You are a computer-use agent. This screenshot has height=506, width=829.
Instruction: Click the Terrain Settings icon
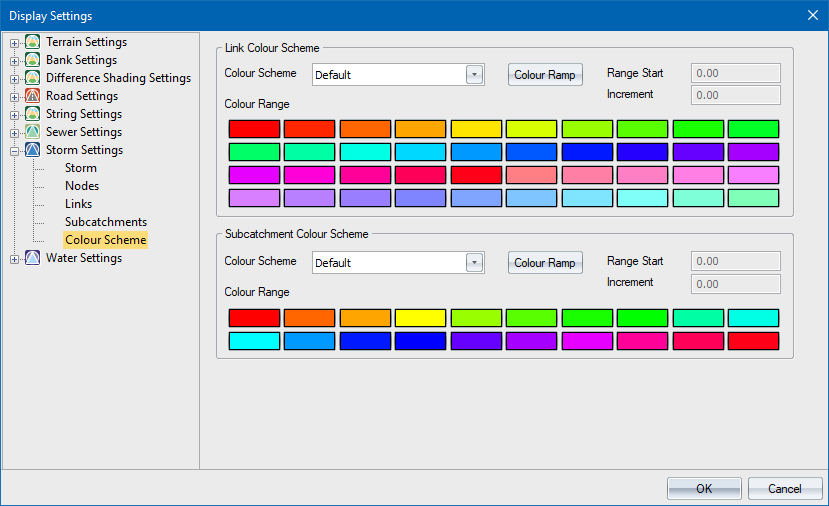click(x=33, y=42)
